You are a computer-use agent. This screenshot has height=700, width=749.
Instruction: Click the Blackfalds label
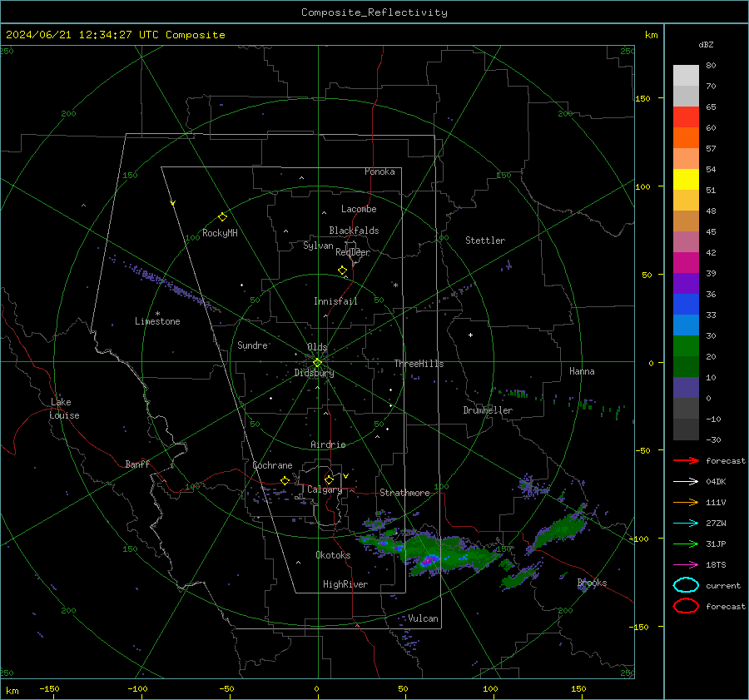coord(354,231)
